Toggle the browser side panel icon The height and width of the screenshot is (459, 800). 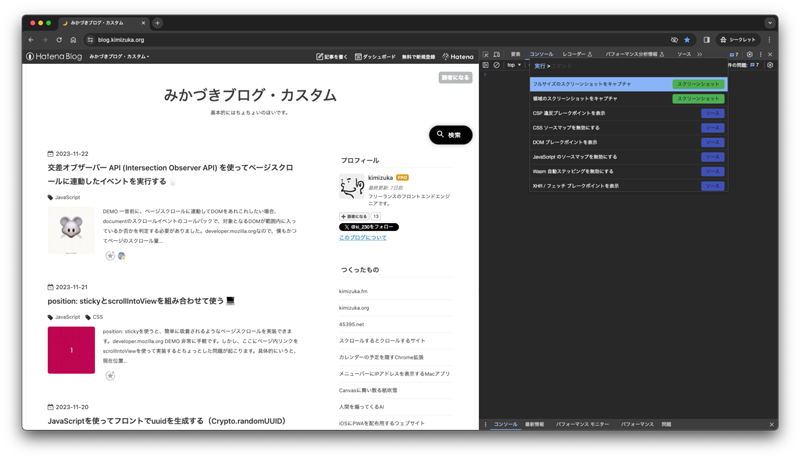pyautogui.click(x=707, y=40)
